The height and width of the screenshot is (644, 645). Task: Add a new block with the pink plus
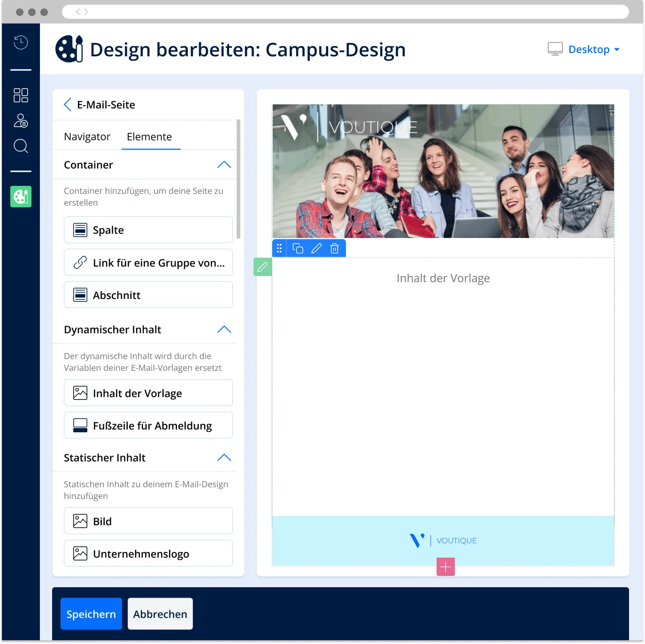(445, 567)
